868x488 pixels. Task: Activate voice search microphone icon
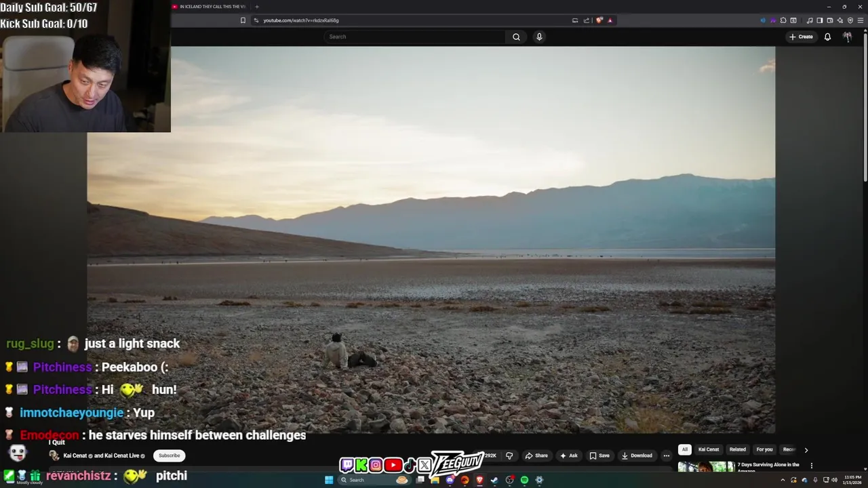tap(539, 37)
